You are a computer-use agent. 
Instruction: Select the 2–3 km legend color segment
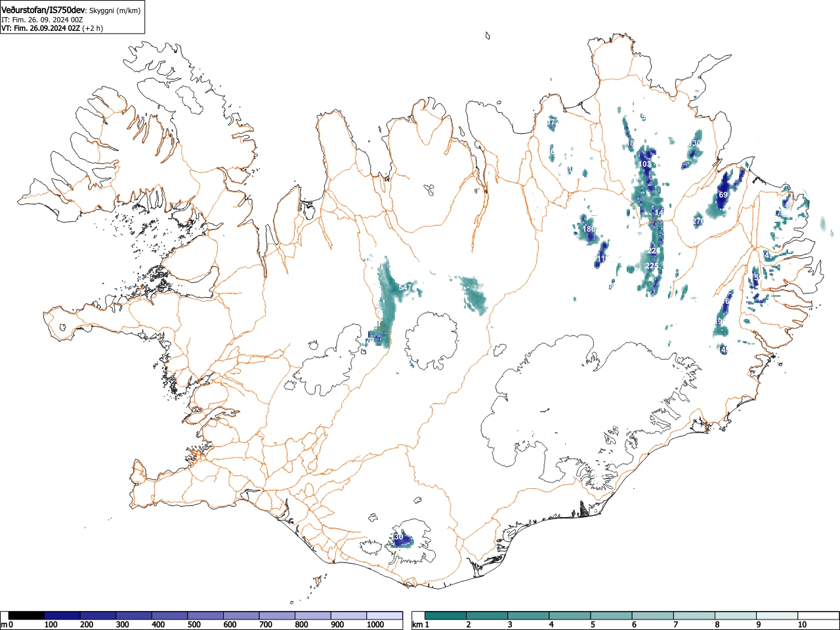[487, 616]
